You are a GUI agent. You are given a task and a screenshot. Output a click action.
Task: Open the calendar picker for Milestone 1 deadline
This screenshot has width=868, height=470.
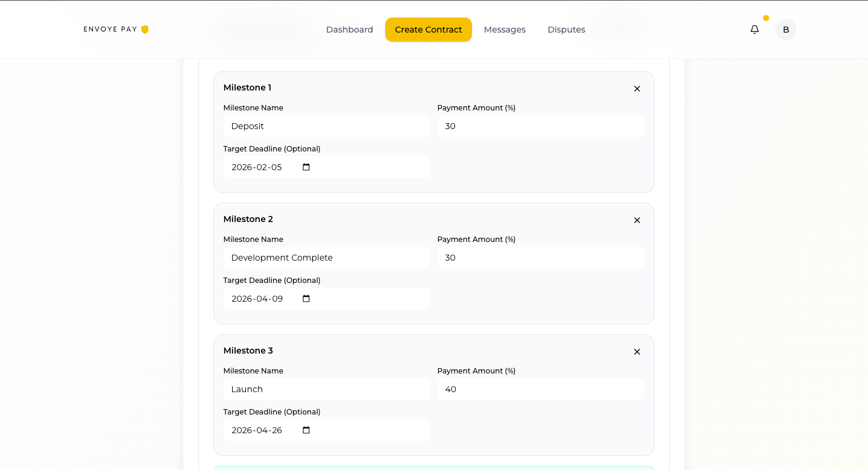306,167
